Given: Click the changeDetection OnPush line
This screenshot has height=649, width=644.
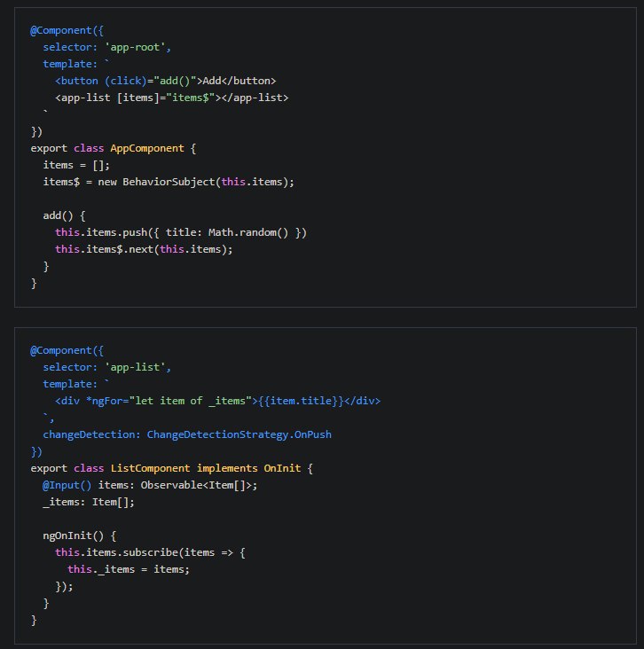Looking at the screenshot, I should (187, 434).
